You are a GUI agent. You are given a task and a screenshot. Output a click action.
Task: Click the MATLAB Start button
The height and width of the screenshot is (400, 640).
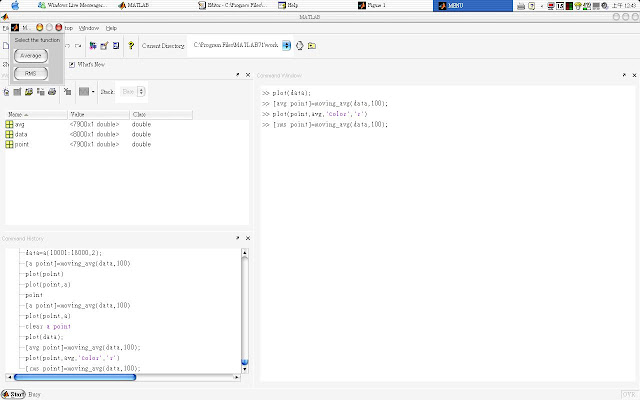point(13,394)
